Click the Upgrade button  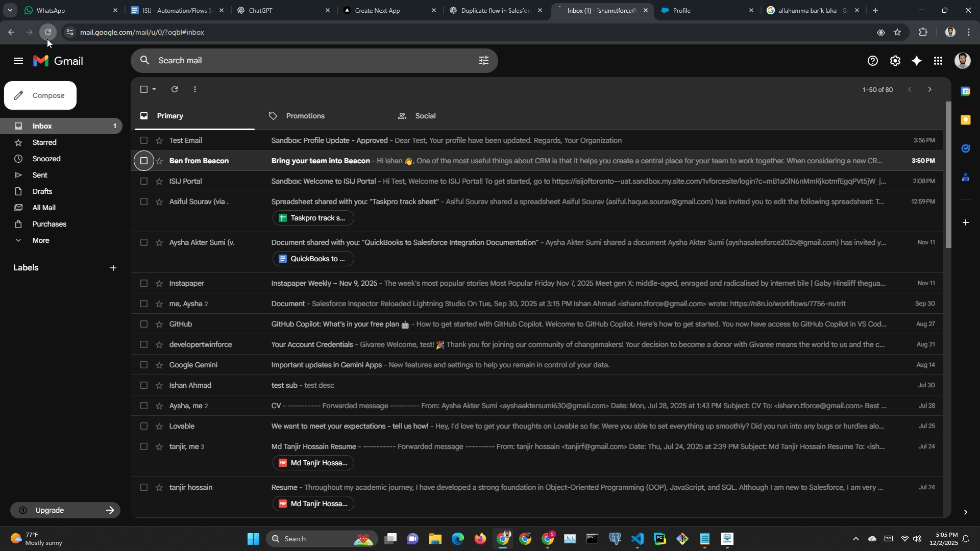(x=65, y=510)
